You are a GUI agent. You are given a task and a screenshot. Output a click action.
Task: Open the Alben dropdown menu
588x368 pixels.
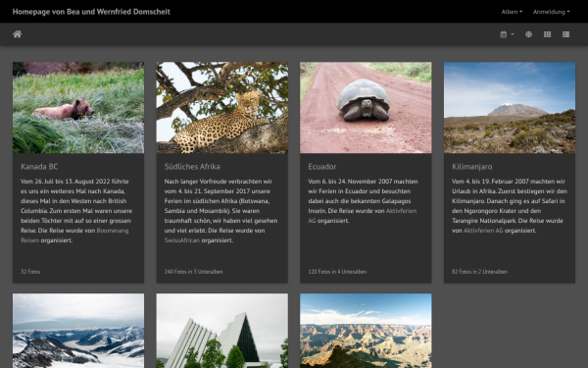[x=512, y=12]
